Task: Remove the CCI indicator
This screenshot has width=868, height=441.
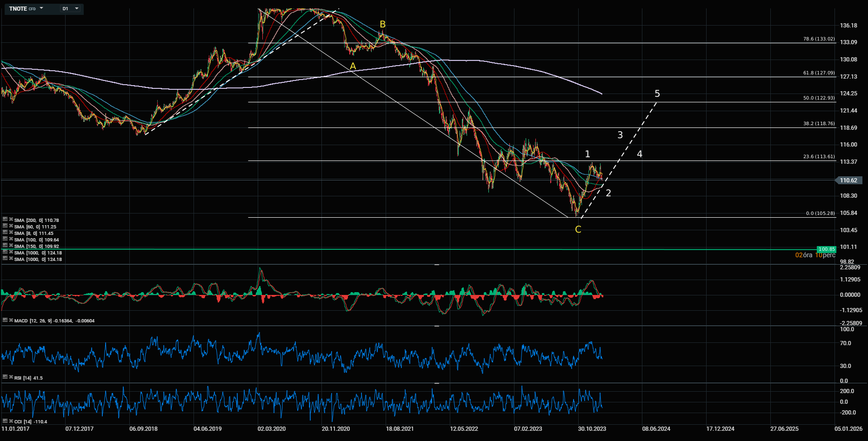Action: [x=11, y=421]
